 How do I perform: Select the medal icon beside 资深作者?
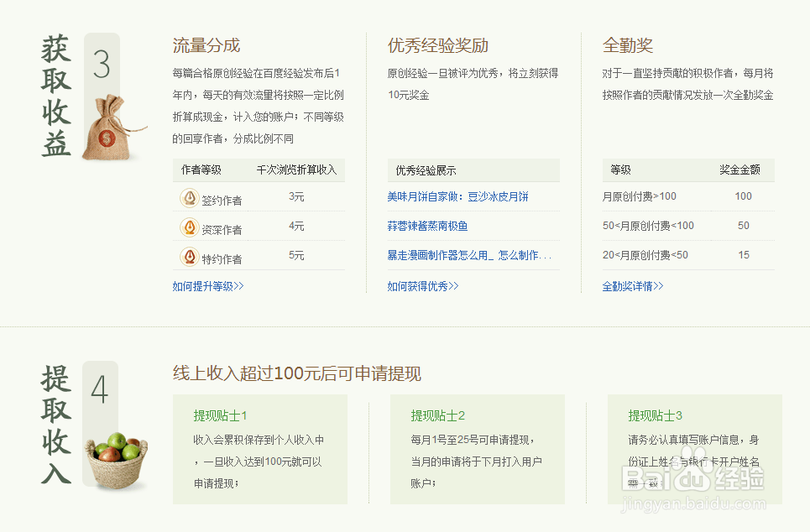point(190,226)
